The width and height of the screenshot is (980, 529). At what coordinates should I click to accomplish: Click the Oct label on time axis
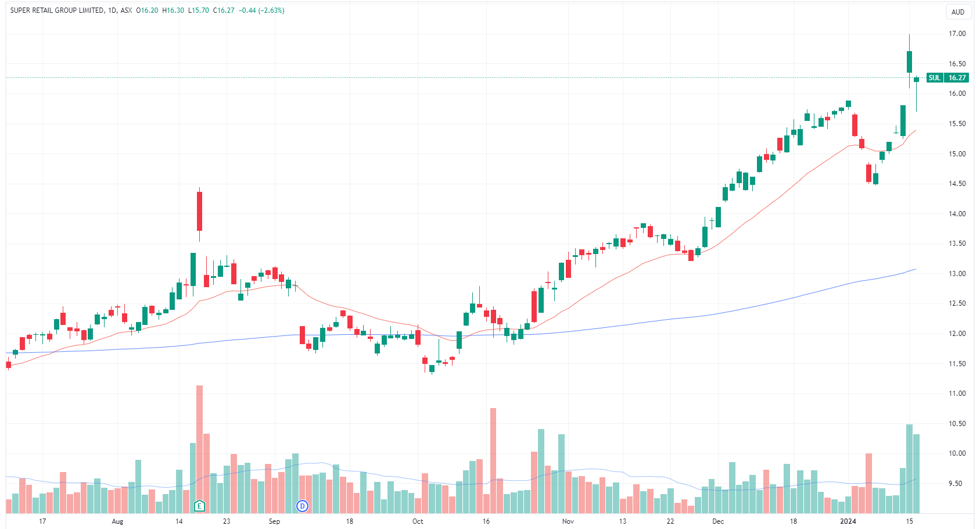[418, 521]
